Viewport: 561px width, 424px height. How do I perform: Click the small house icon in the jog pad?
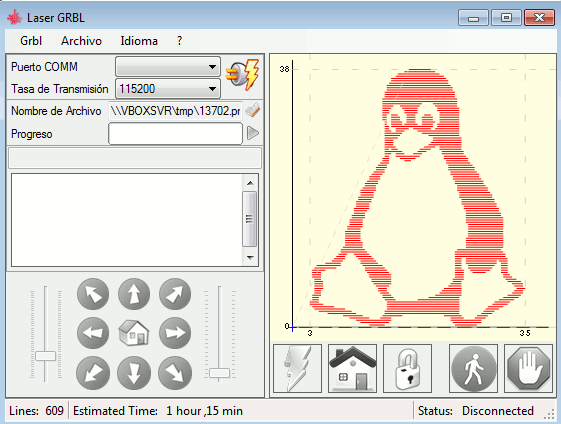click(133, 332)
